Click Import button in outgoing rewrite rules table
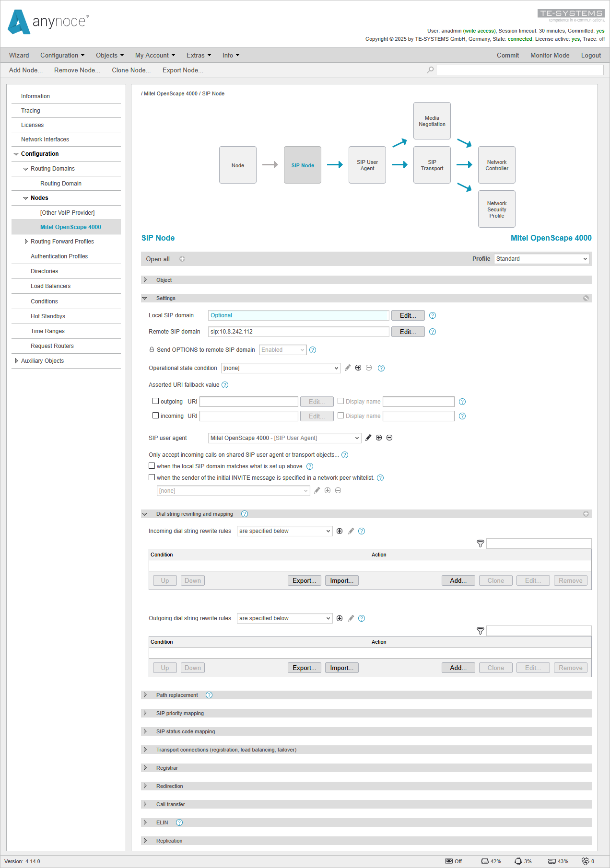Image resolution: width=610 pixels, height=868 pixels. [342, 668]
